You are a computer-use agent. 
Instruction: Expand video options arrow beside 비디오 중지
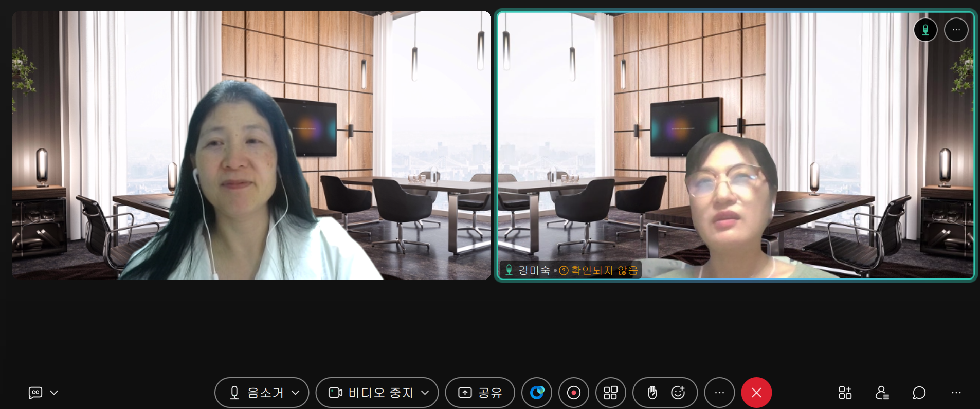425,393
